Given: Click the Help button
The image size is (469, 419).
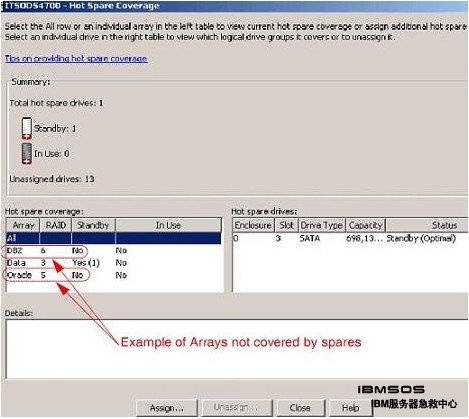Looking at the screenshot, I should coord(351,408).
